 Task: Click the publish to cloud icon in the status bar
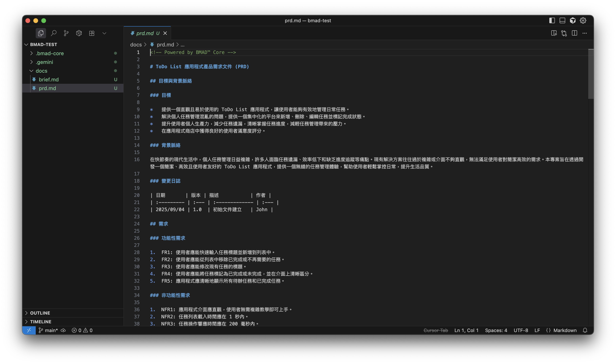coord(63,330)
